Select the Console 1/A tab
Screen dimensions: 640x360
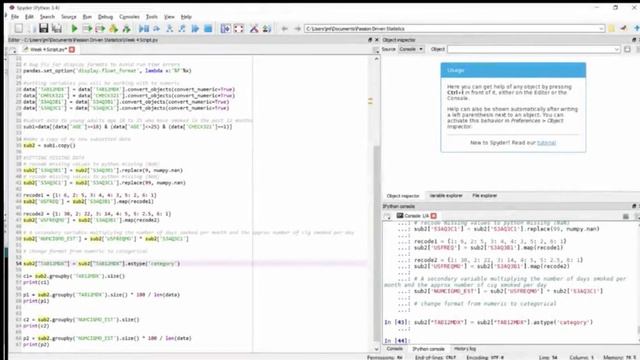tap(416, 216)
